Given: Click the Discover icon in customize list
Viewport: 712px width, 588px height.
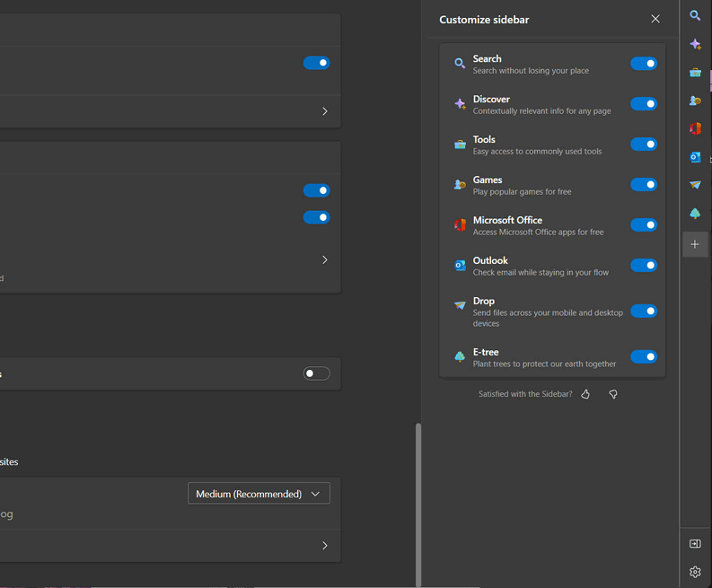Looking at the screenshot, I should [x=460, y=103].
